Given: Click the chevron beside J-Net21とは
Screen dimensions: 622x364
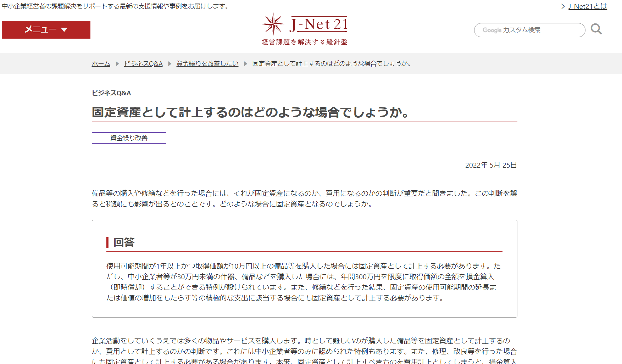Looking at the screenshot, I should pos(563,6).
